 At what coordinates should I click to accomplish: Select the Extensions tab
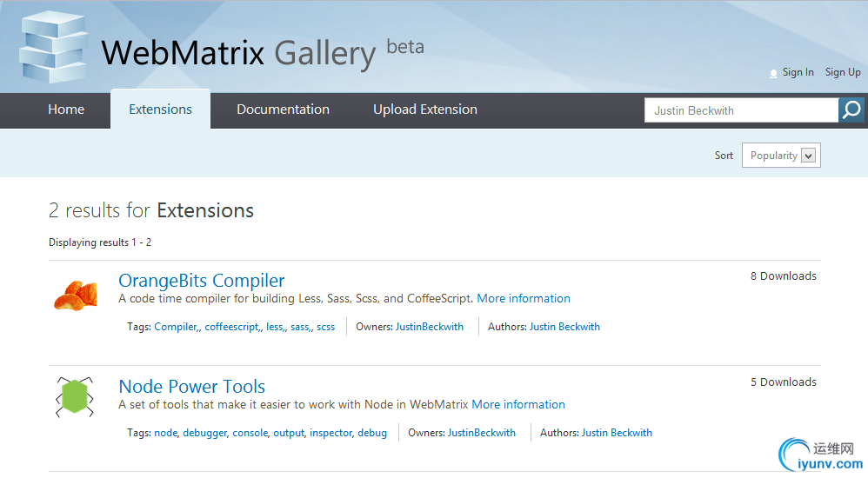pyautogui.click(x=161, y=110)
